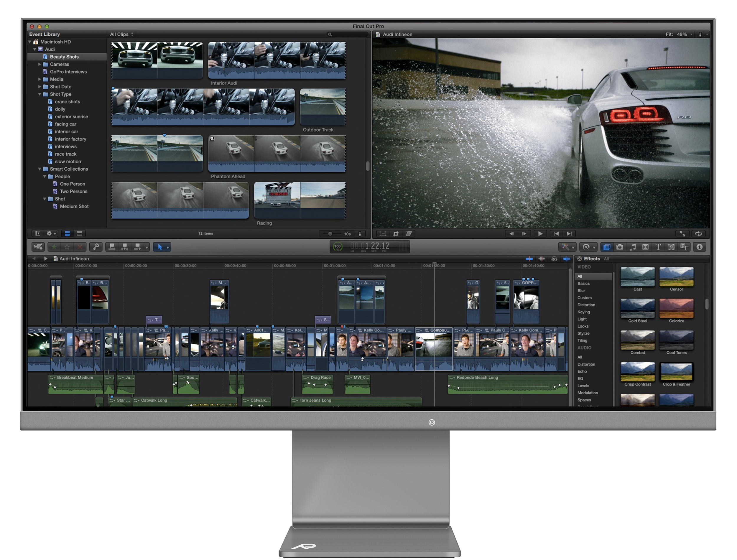The height and width of the screenshot is (560, 737).
Task: Select the GoPro Interviews collection
Action: (68, 72)
